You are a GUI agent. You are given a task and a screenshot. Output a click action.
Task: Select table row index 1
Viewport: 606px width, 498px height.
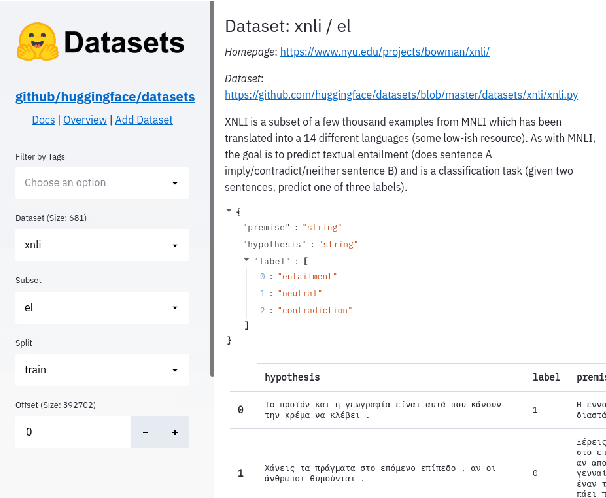pos(240,472)
